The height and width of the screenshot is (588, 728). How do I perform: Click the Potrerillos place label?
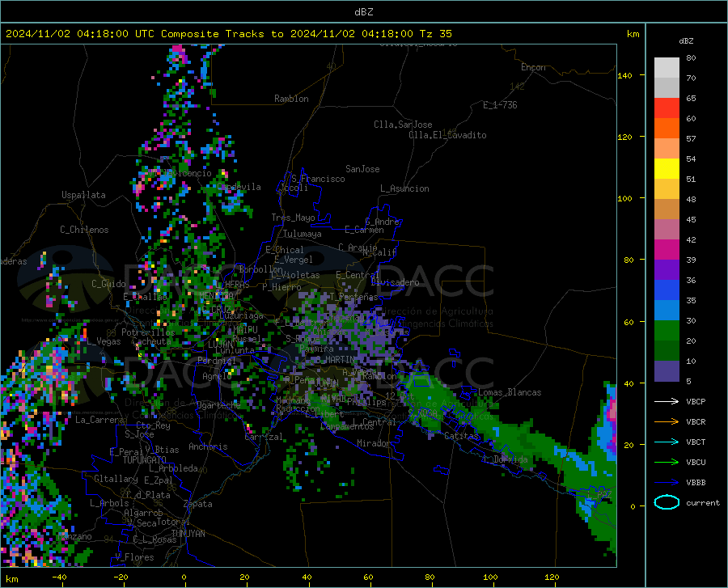click(x=148, y=332)
